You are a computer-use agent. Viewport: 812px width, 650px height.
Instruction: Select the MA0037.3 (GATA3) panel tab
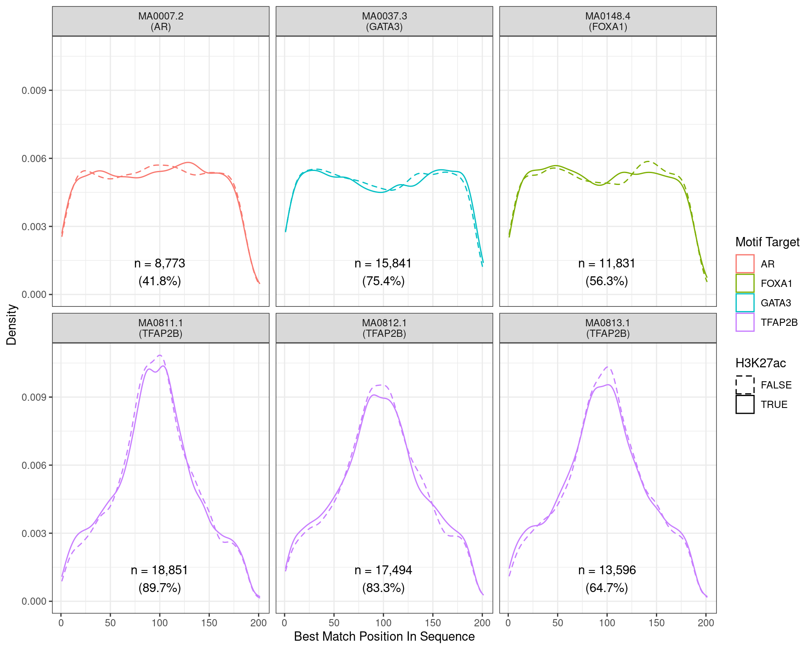pos(384,20)
